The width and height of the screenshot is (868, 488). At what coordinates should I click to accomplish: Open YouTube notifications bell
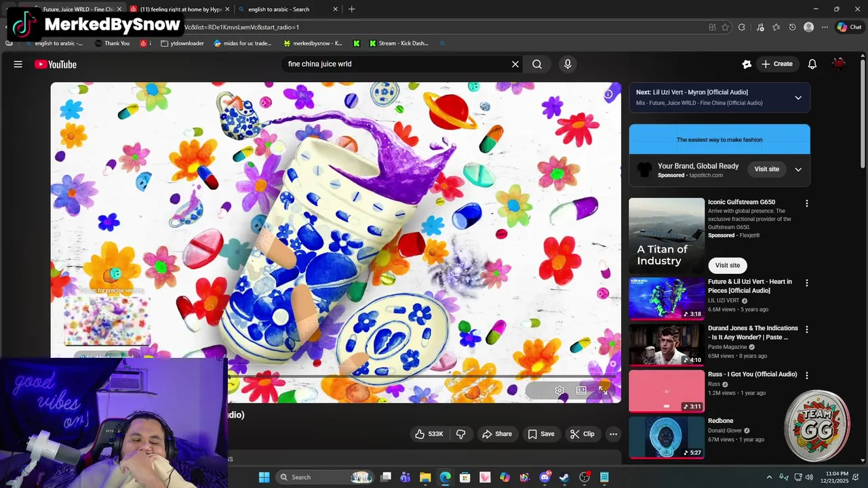tap(812, 64)
